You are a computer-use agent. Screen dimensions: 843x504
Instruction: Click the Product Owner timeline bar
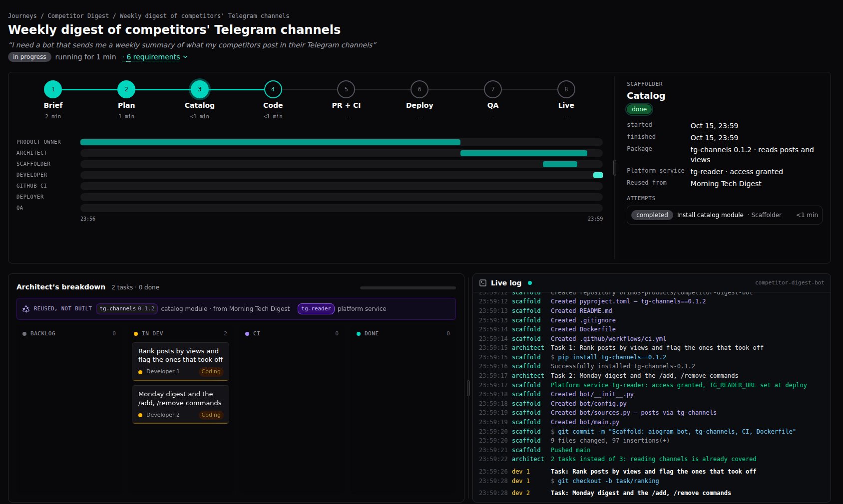tap(270, 142)
